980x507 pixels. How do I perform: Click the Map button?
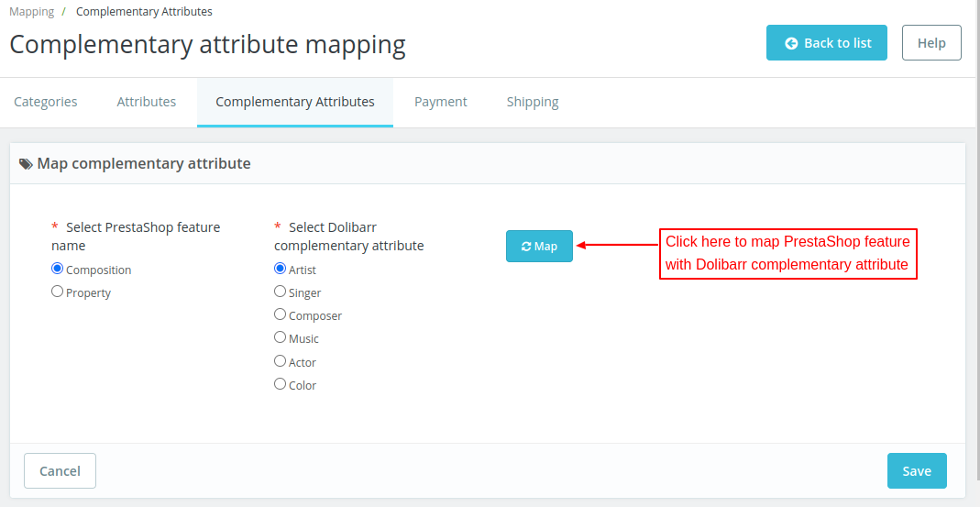pos(539,247)
